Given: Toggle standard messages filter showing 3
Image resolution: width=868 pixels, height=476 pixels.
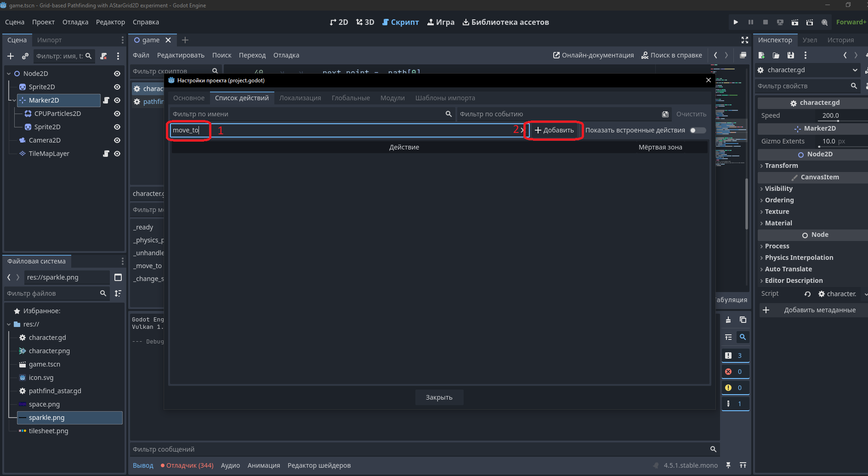Looking at the screenshot, I should pyautogui.click(x=735, y=356).
